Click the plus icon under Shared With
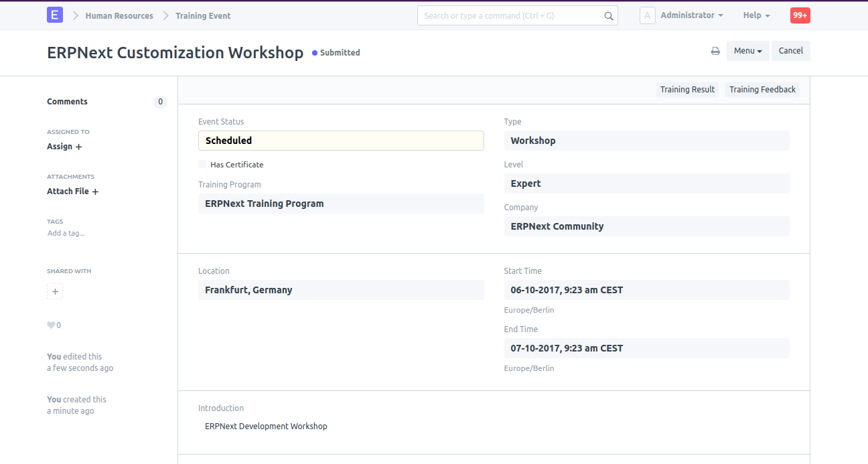The width and height of the screenshot is (868, 464). point(55,292)
